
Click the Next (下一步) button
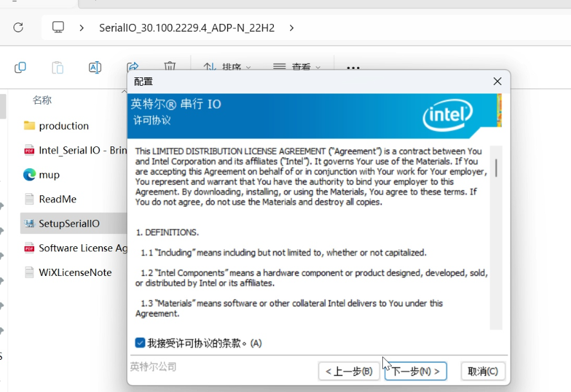(x=416, y=371)
